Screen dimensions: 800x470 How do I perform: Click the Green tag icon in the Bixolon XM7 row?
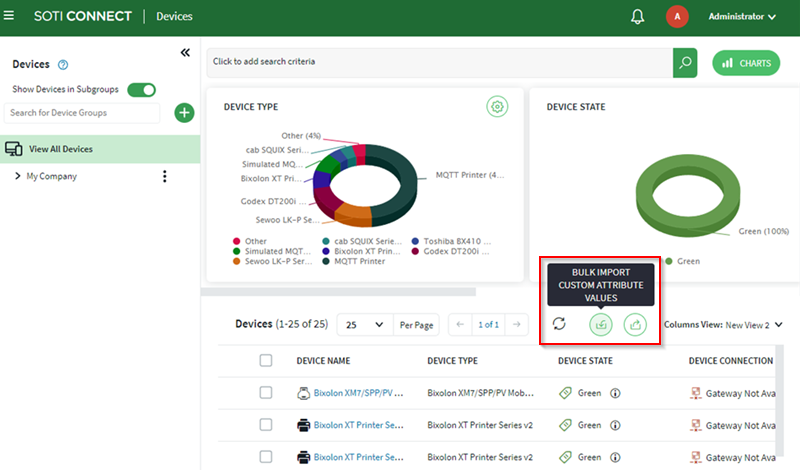565,393
